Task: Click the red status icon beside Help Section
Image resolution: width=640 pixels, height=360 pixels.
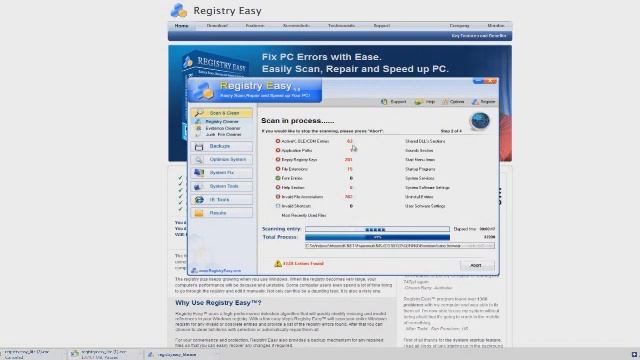Action: point(278,187)
